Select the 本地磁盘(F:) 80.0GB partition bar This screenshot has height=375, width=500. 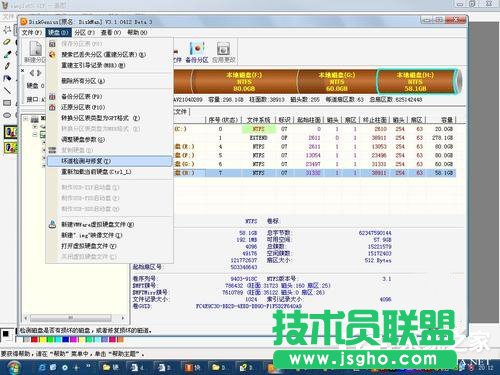244,81
